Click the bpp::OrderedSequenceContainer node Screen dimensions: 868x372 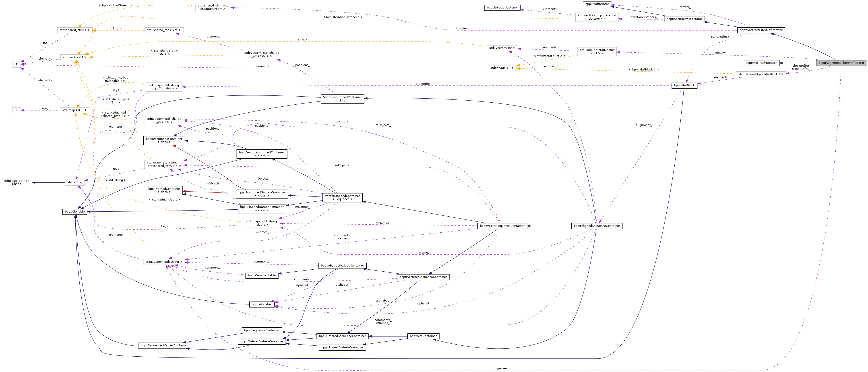342,336
